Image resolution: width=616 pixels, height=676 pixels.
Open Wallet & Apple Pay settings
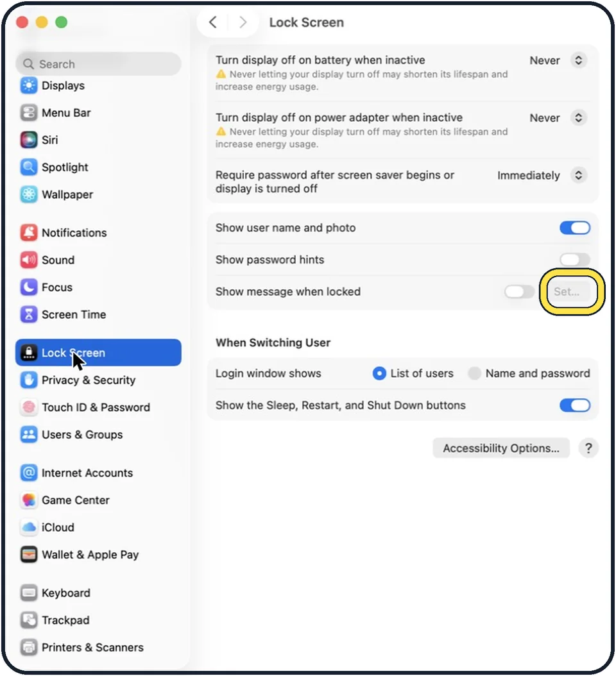pyautogui.click(x=98, y=555)
